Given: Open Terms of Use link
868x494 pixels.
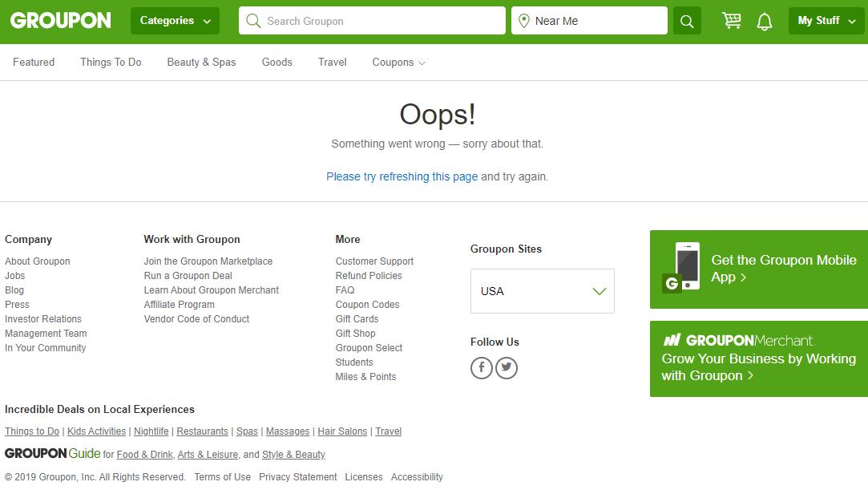Looking at the screenshot, I should (x=223, y=477).
